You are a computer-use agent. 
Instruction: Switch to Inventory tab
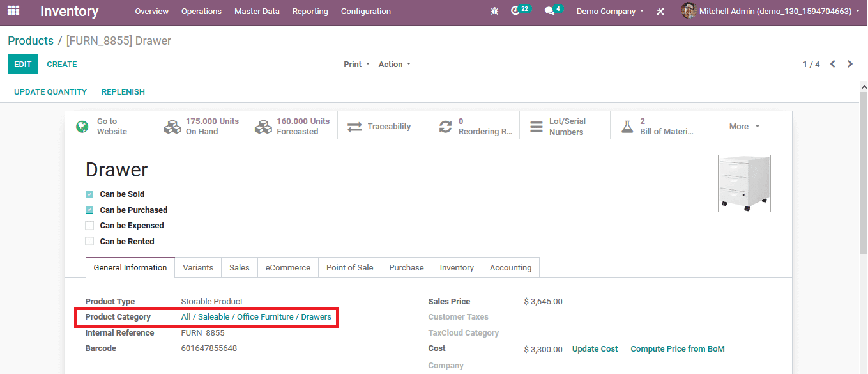coord(457,268)
